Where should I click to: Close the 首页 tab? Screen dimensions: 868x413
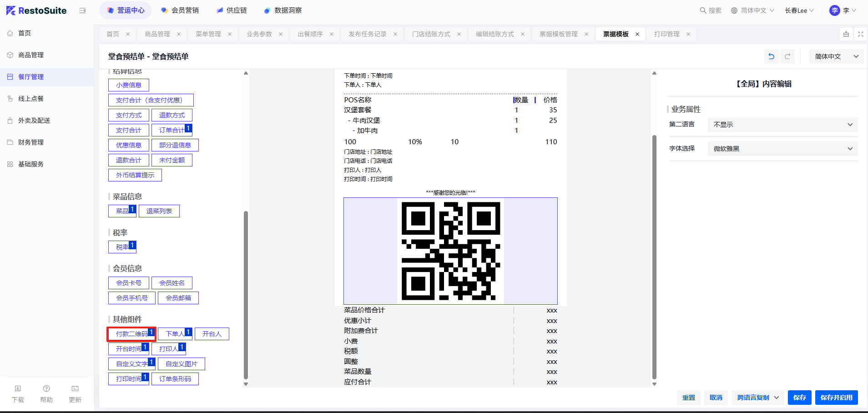click(128, 34)
